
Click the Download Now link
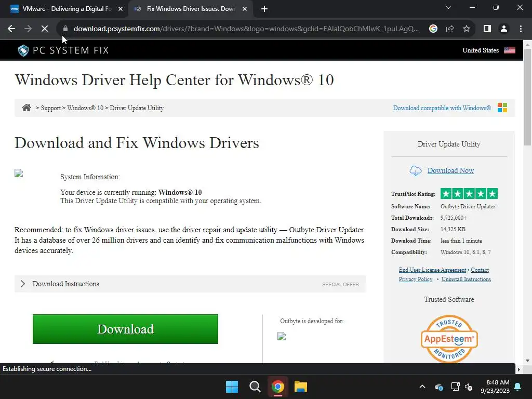[450, 170]
